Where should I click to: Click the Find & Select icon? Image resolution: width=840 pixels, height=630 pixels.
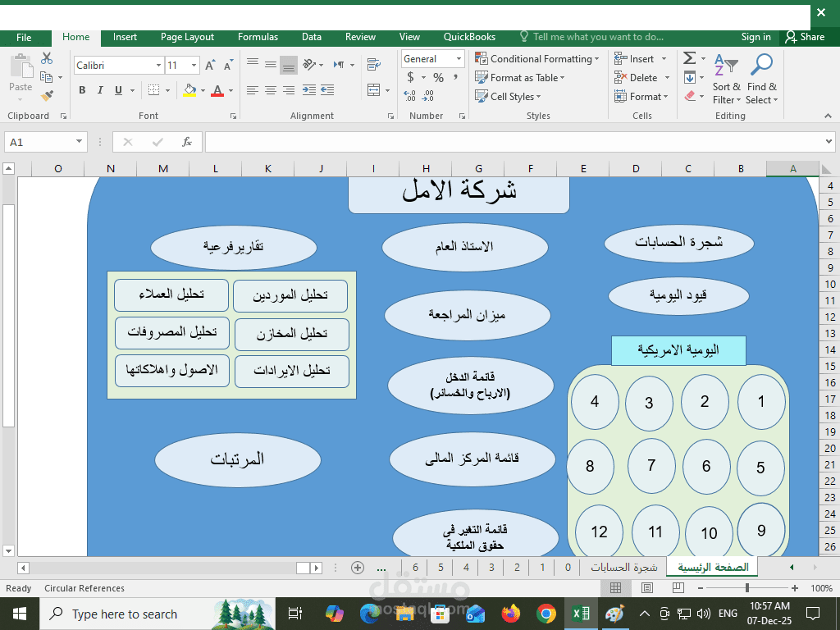[x=762, y=80]
